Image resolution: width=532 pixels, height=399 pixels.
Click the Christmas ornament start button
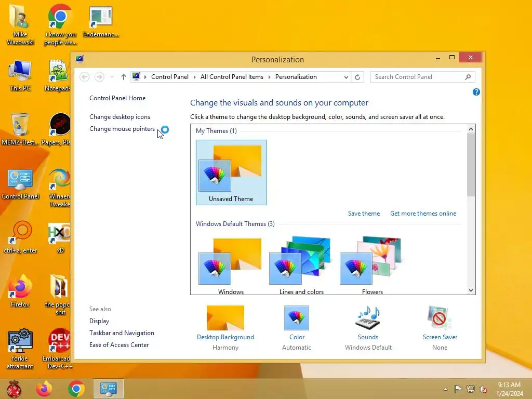[x=14, y=389]
